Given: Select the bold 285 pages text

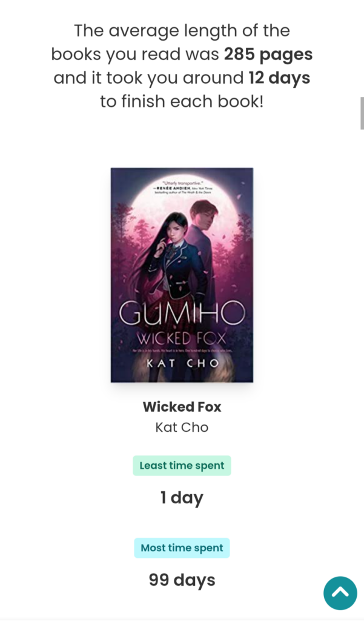Looking at the screenshot, I should pos(268,55).
